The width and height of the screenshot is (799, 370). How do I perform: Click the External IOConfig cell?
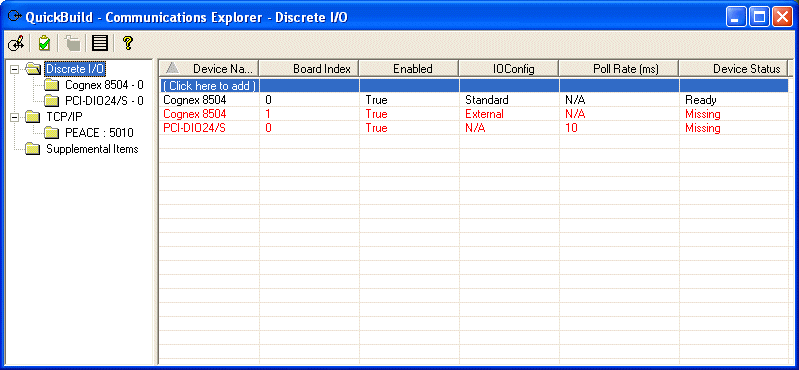[x=484, y=114]
